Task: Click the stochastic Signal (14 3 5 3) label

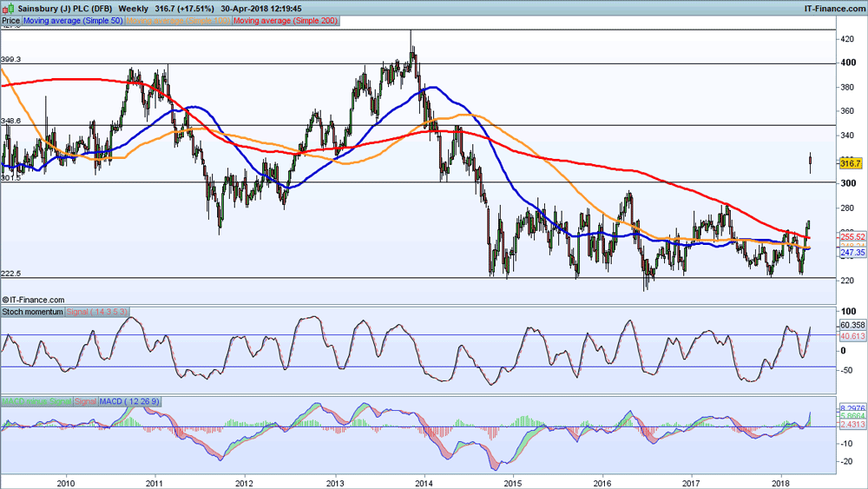Action: point(97,312)
